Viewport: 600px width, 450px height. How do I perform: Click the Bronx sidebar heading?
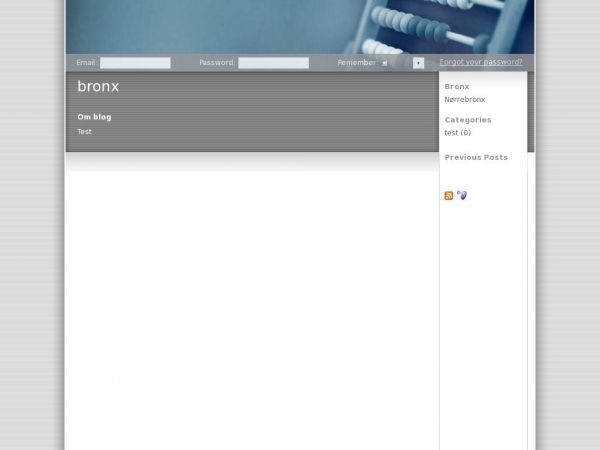(457, 86)
